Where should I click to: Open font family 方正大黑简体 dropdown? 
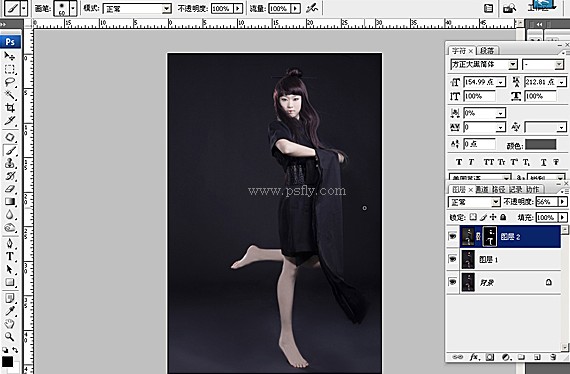(513, 65)
